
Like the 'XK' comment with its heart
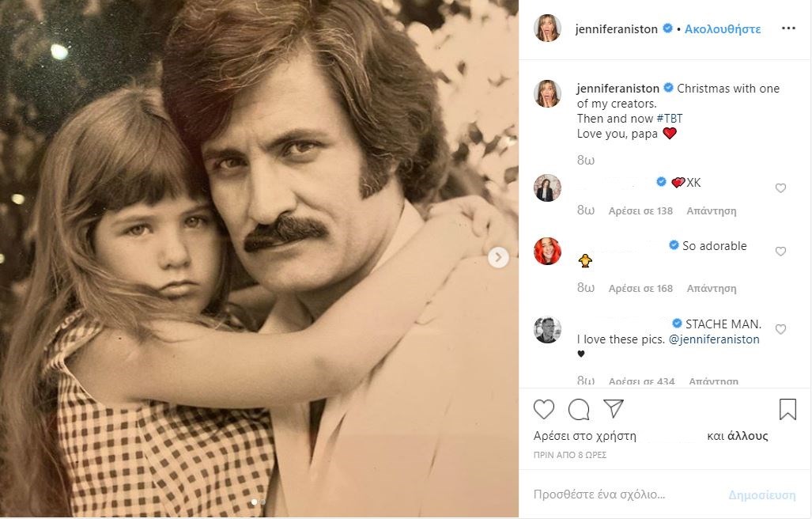coord(780,188)
